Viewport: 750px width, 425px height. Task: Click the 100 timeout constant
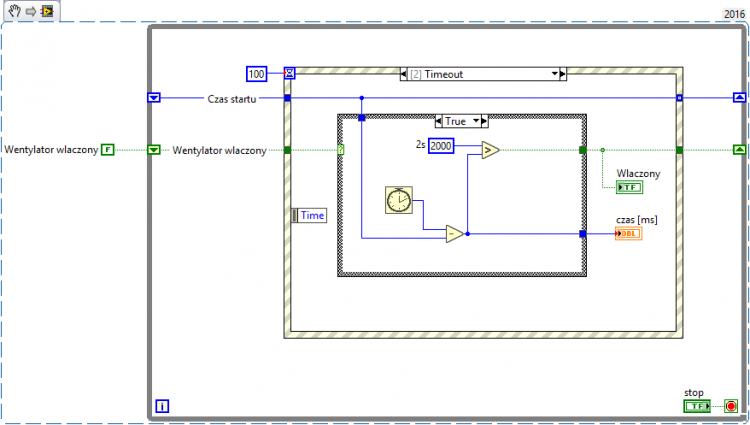256,74
